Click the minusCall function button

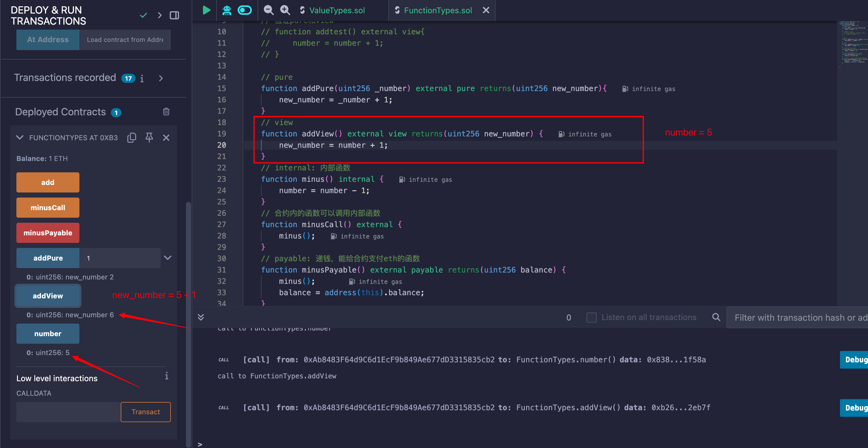(48, 208)
